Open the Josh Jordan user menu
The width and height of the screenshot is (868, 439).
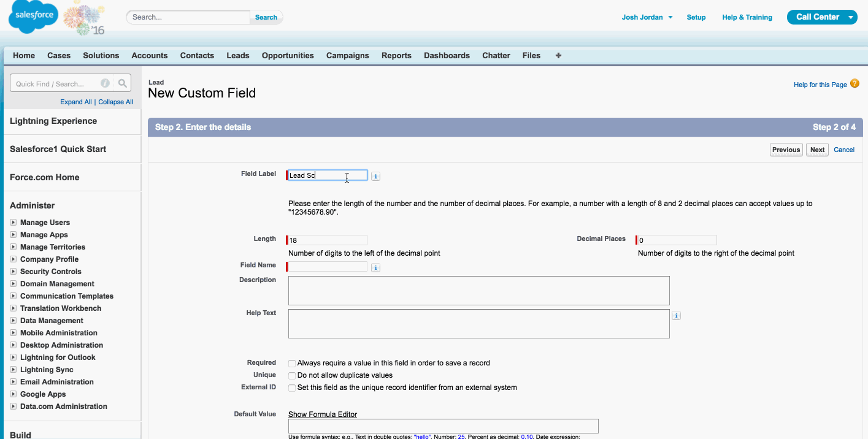point(647,17)
